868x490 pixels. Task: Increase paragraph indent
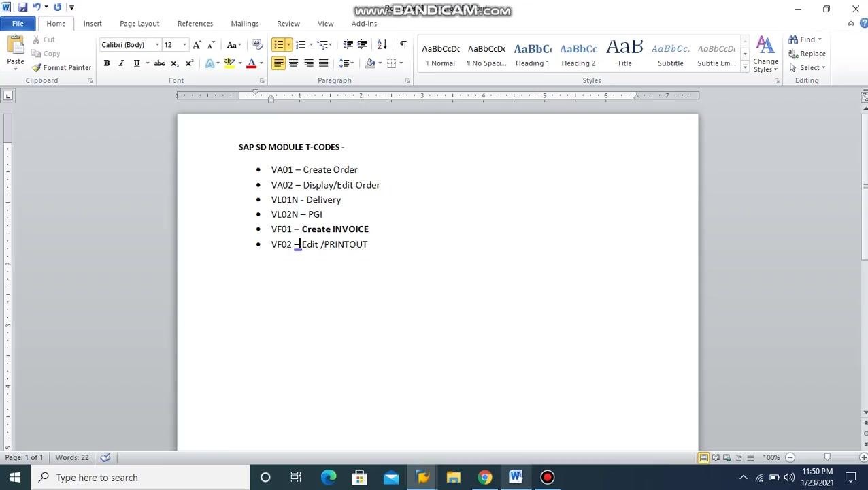[363, 45]
